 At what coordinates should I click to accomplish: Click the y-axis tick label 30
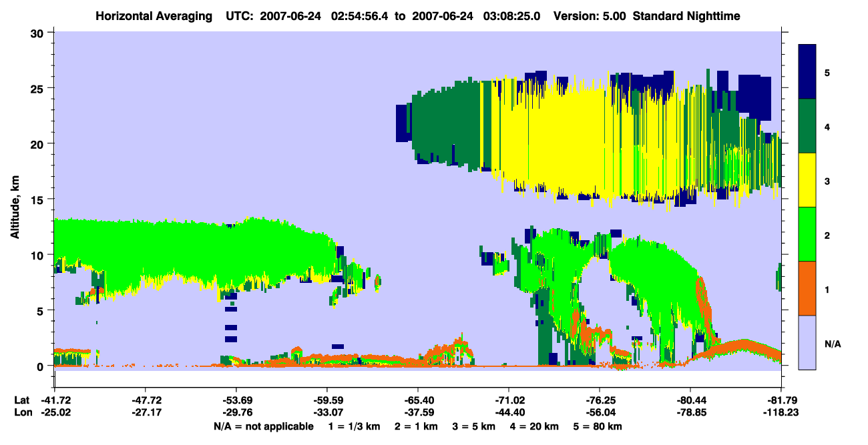[x=39, y=33]
